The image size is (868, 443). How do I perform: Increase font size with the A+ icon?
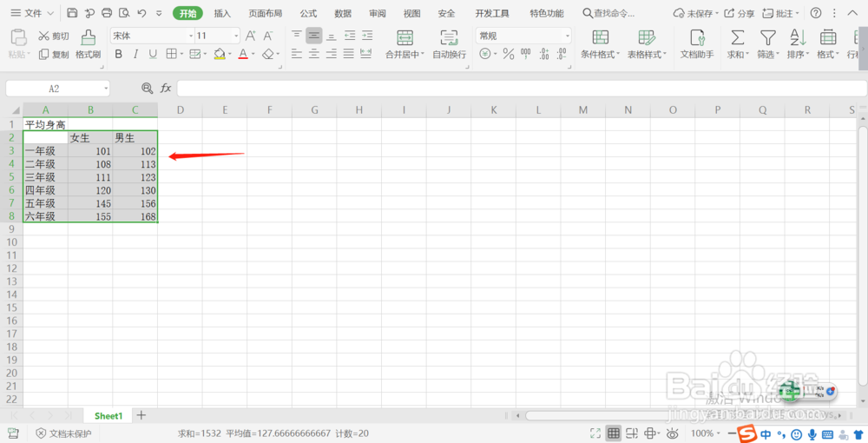251,36
